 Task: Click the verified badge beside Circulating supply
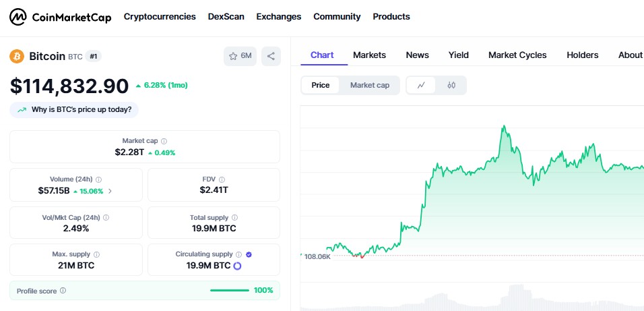coord(249,254)
